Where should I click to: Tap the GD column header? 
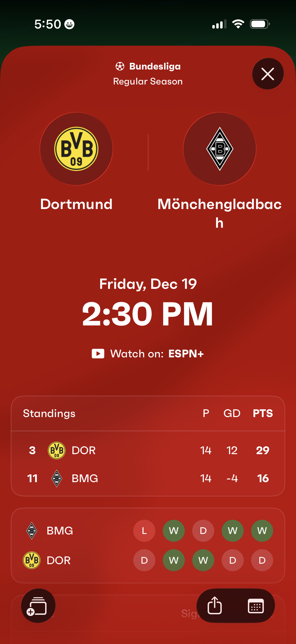point(232,413)
